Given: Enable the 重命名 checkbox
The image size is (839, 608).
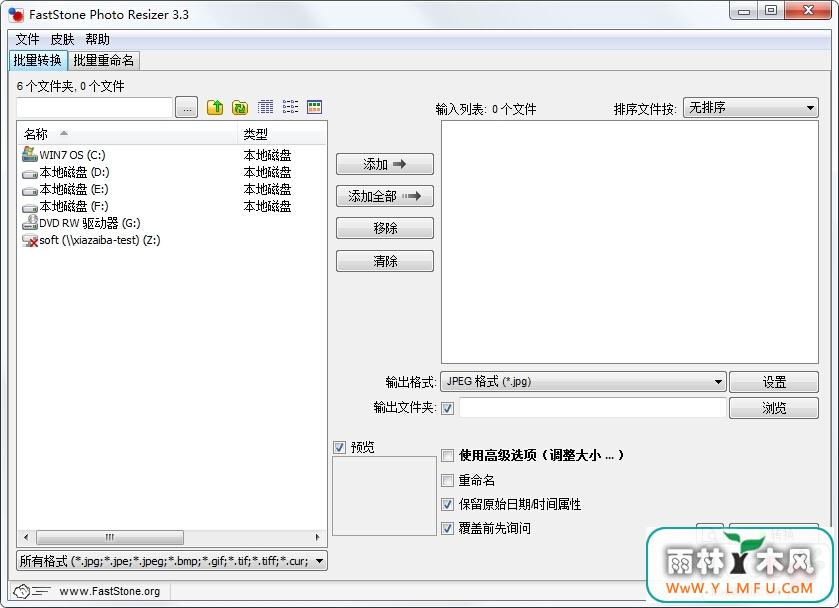Looking at the screenshot, I should pos(448,480).
